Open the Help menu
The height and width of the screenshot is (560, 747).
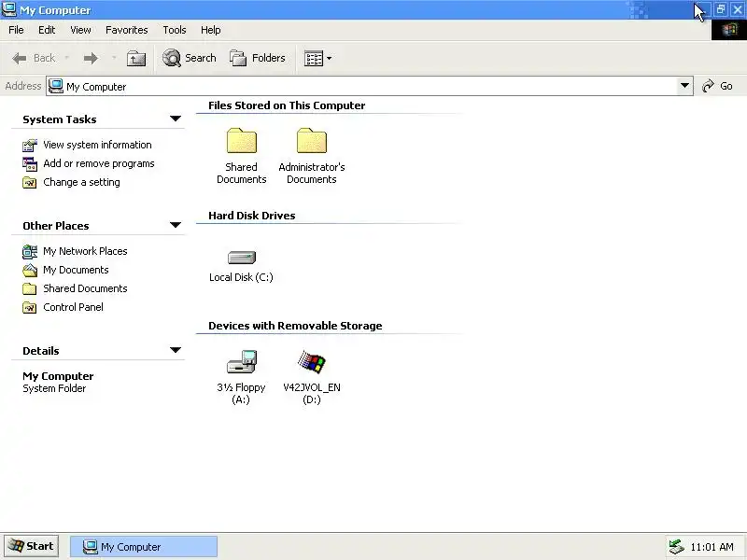tap(211, 30)
